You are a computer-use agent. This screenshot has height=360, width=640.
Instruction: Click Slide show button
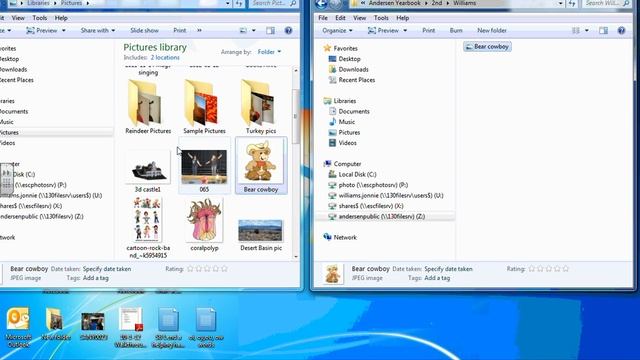(144, 30)
